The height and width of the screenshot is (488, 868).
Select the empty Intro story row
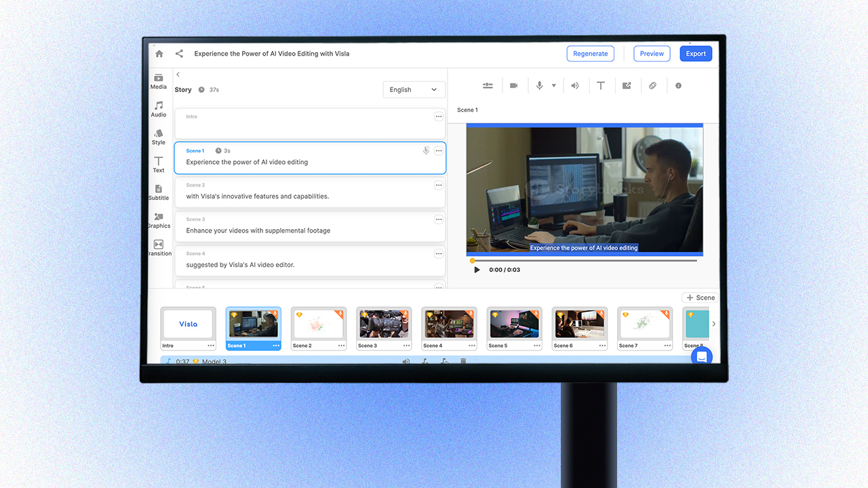(310, 124)
